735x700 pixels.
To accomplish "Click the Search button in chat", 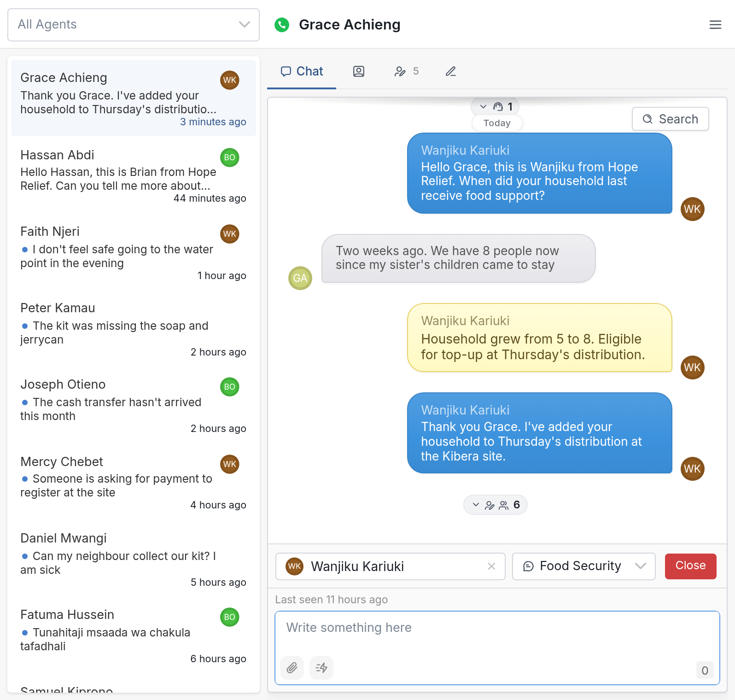I will click(x=670, y=119).
